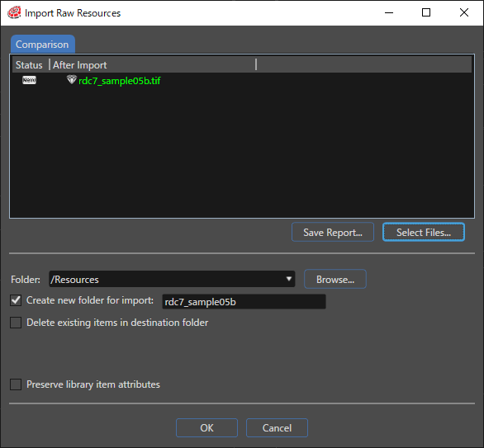Close the Import Raw Resources dialog
484x448 pixels.
tap(464, 12)
